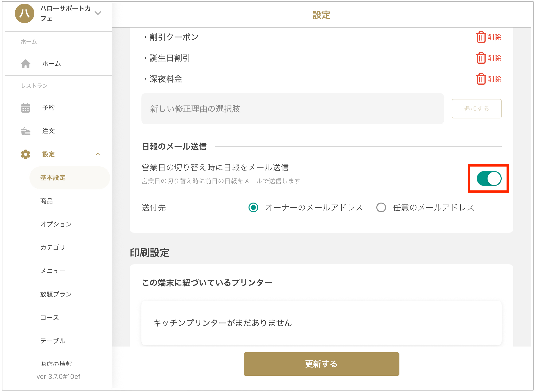Focus the 新しい修正理由の選択肢 input field

point(292,109)
